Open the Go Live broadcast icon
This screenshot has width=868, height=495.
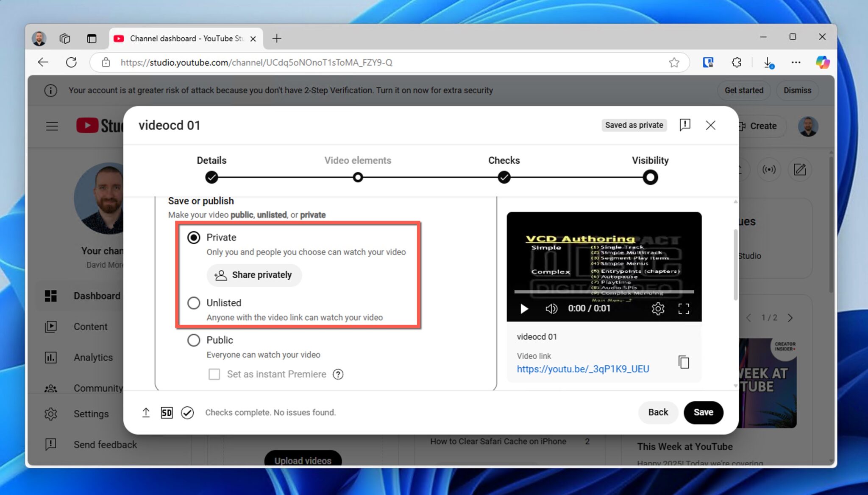click(x=769, y=169)
